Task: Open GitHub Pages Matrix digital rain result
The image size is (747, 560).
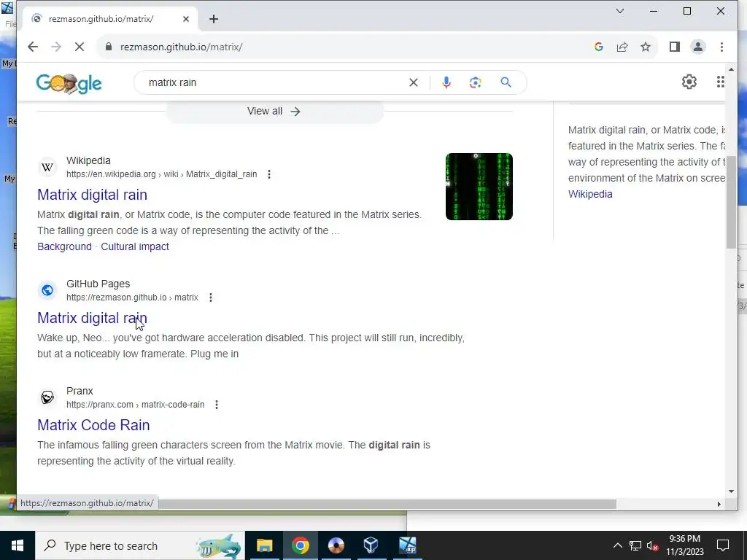Action: tap(93, 318)
